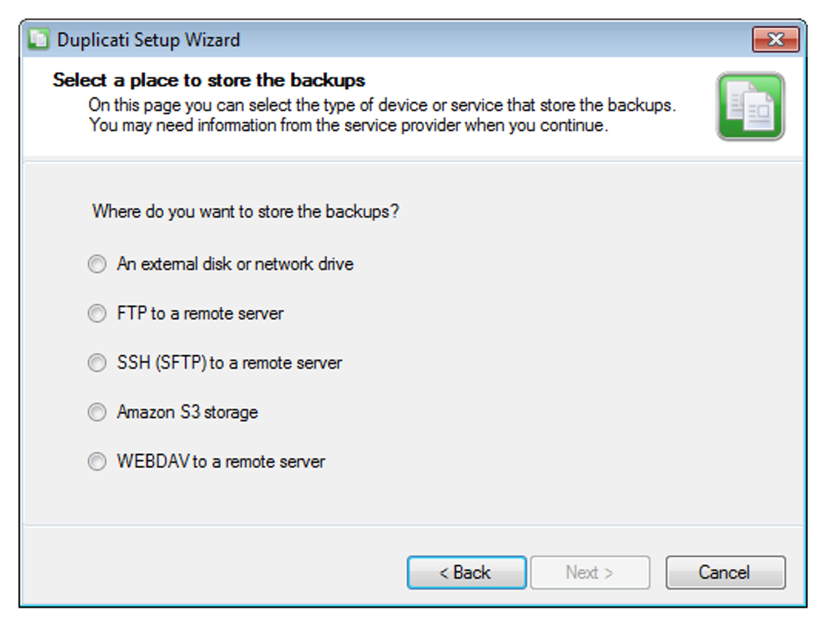Click the "Duplicati Setup Wizard" title bar text

148,40
